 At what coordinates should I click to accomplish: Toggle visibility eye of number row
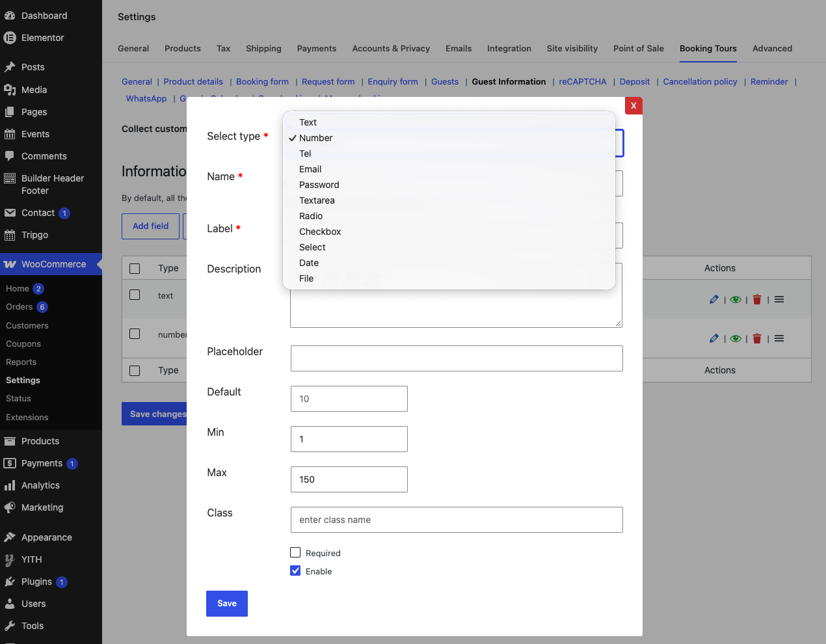click(x=736, y=339)
